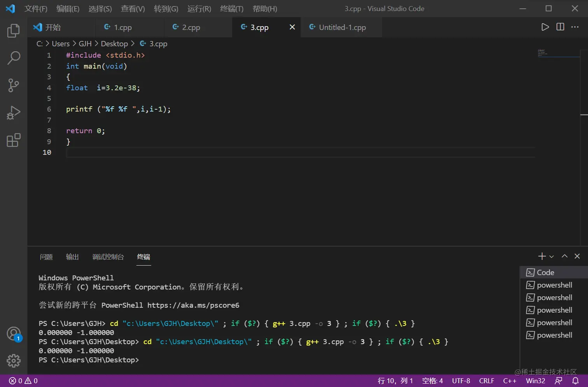588x387 pixels.
Task: Open the Manage gear icon
Action: (x=14, y=361)
